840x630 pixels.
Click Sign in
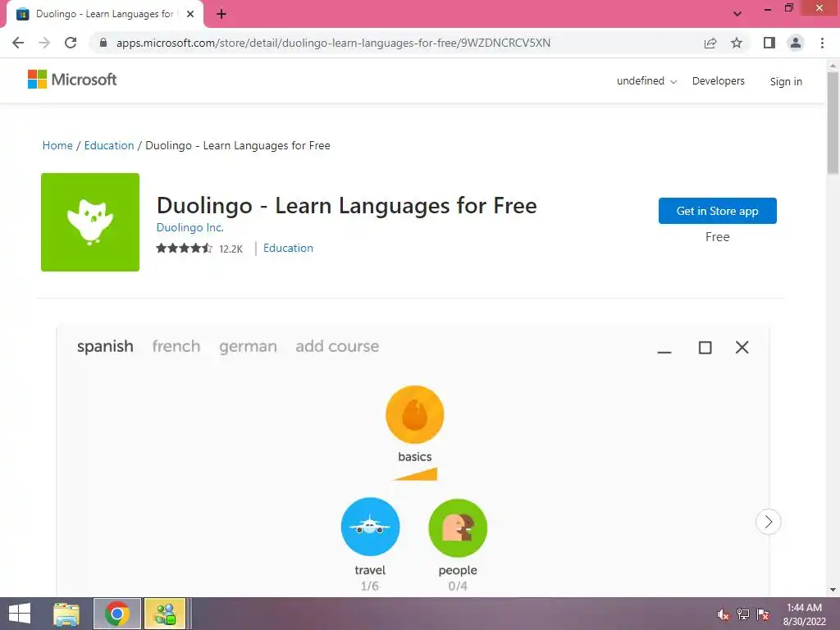[786, 81]
